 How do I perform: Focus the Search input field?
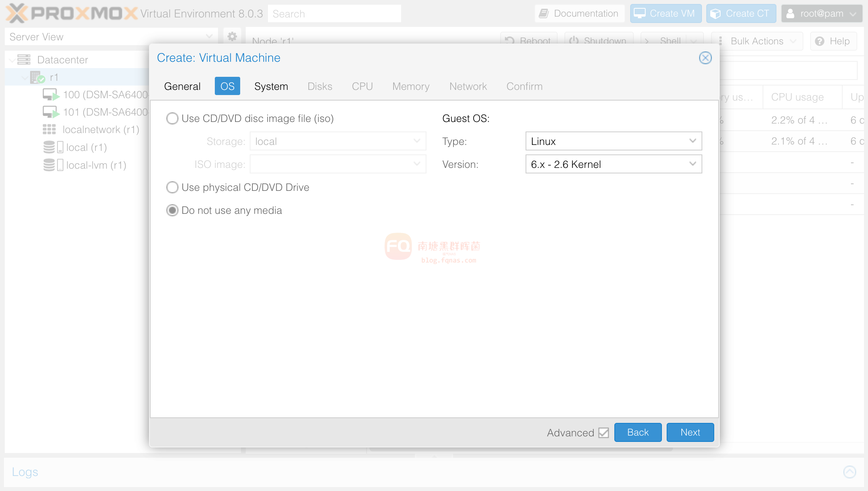point(335,14)
